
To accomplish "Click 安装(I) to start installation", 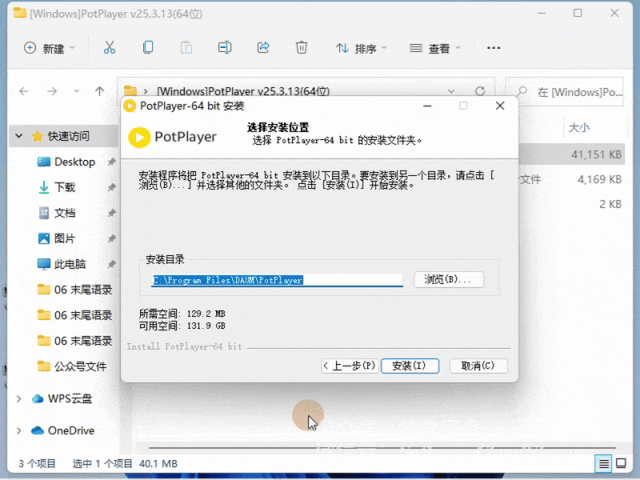I will (410, 366).
